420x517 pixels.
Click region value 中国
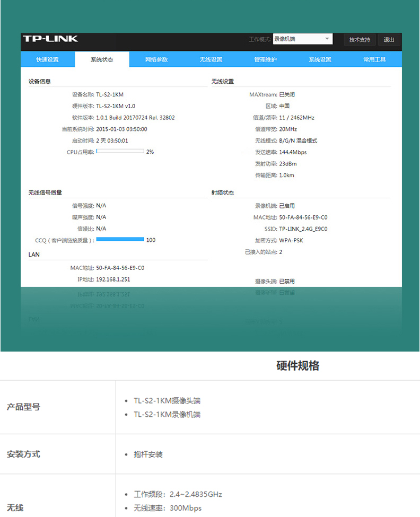click(284, 106)
